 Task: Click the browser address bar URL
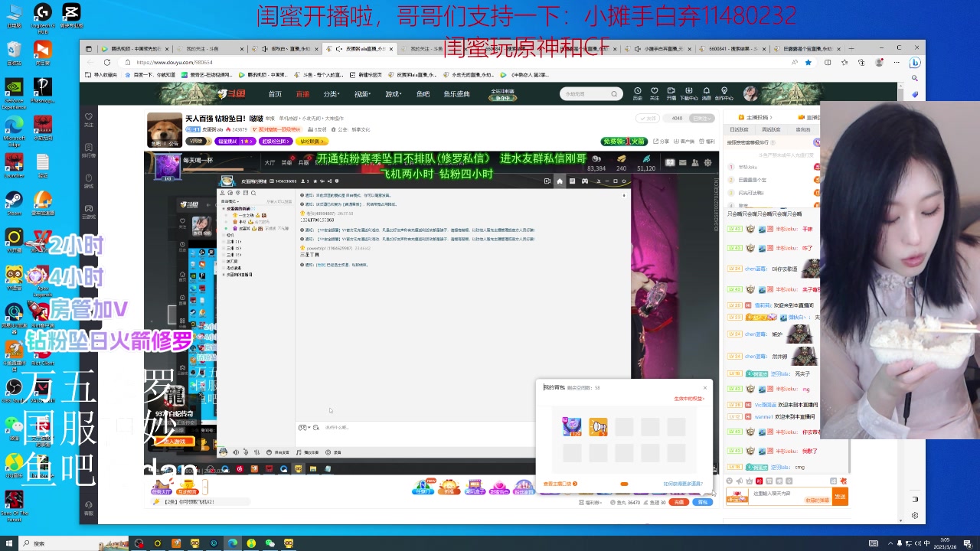175,63
